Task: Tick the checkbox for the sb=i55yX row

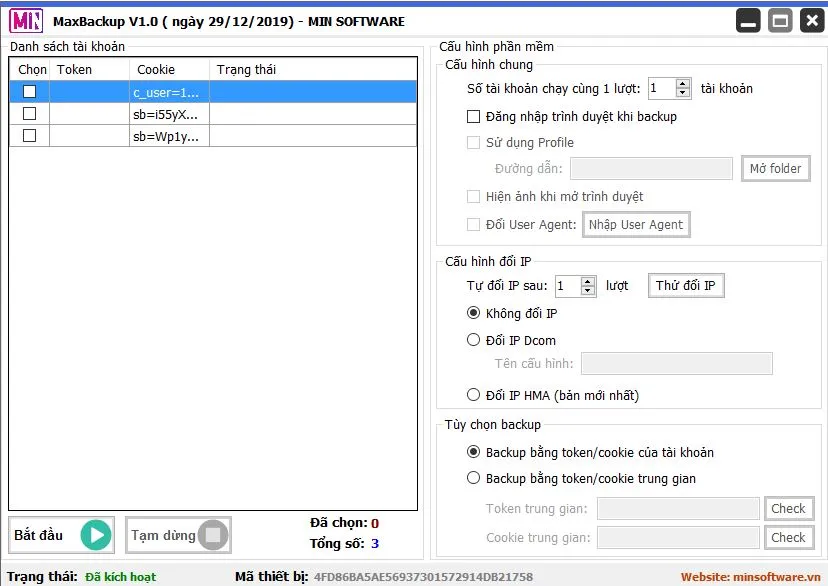Action: [29, 114]
